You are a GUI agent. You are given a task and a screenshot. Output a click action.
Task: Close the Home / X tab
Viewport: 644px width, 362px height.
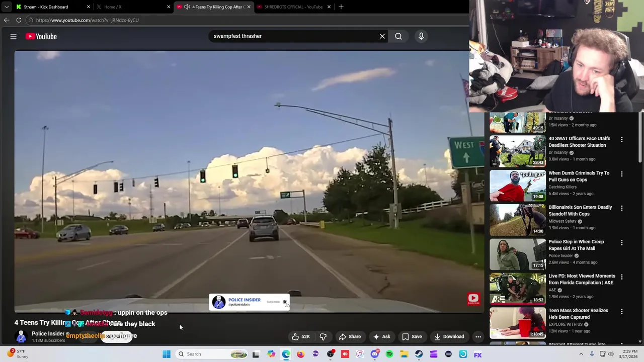[169, 7]
